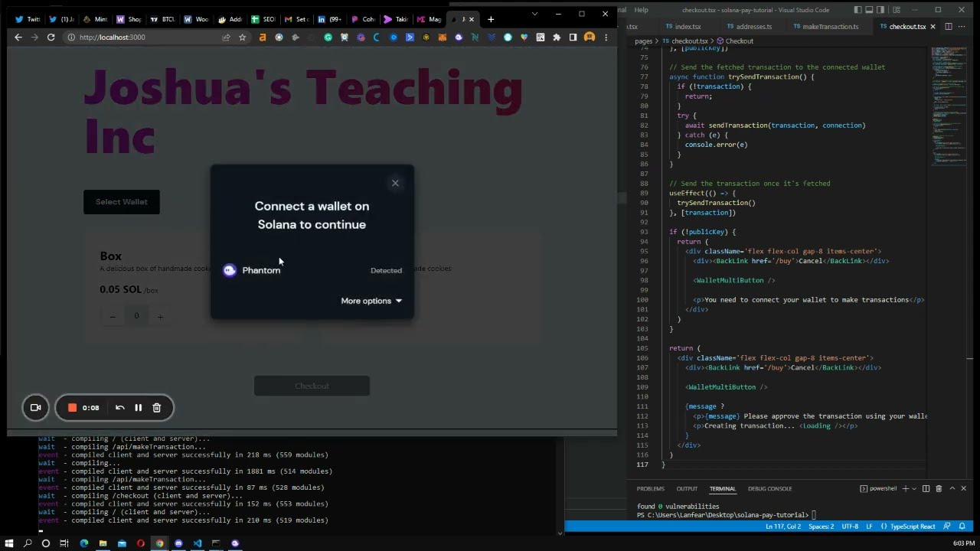Viewport: 980px width, 551px height.
Task: Toggle VS Code primary side bar
Action: (x=858, y=10)
